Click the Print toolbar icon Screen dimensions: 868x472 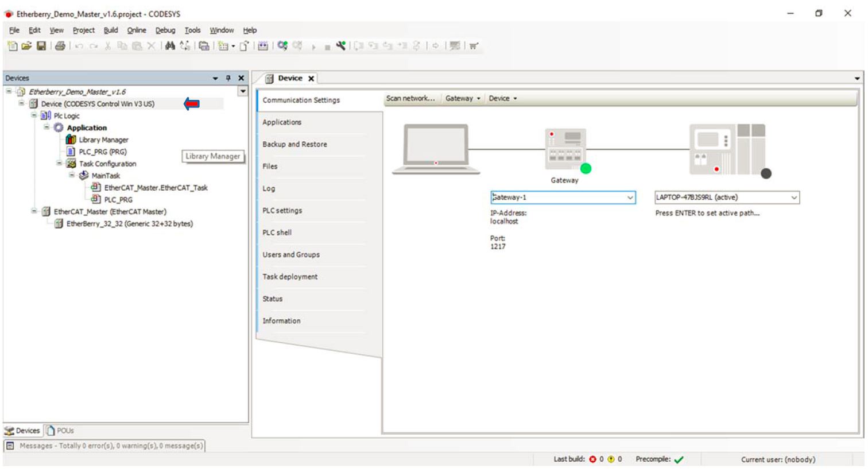60,46
